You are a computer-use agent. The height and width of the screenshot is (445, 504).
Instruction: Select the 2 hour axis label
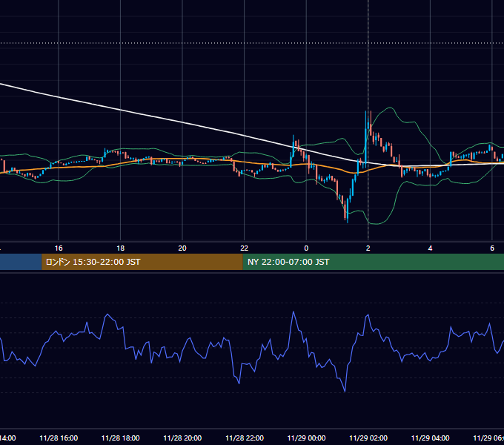pyautogui.click(x=368, y=248)
